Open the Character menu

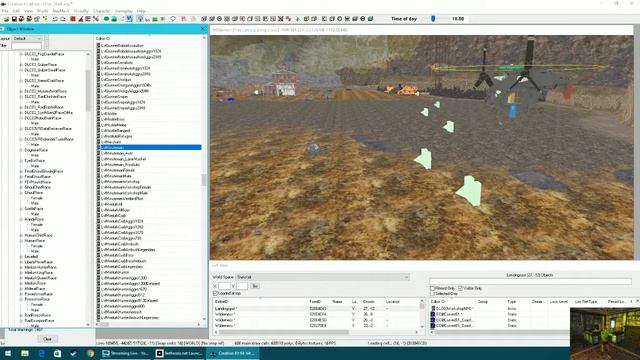point(102,11)
